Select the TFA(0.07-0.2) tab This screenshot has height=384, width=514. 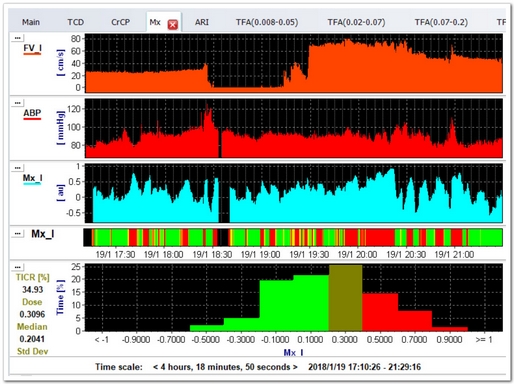[x=441, y=22]
